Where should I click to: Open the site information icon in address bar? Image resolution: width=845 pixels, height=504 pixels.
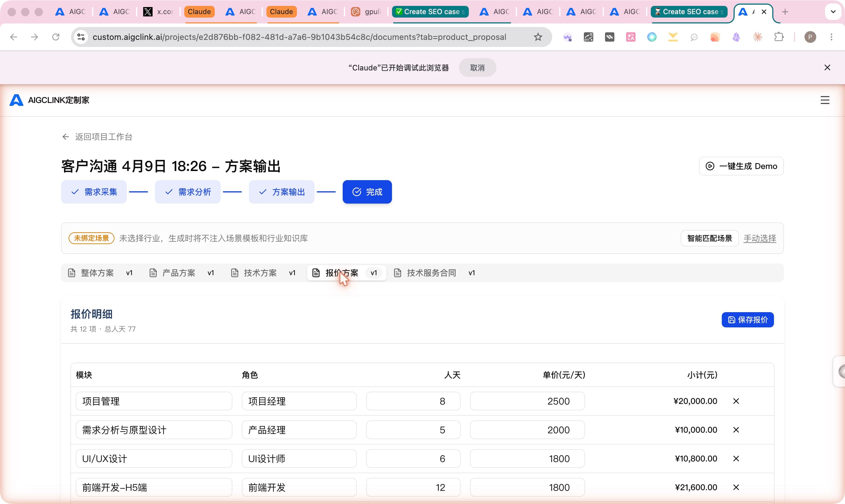pos(81,37)
